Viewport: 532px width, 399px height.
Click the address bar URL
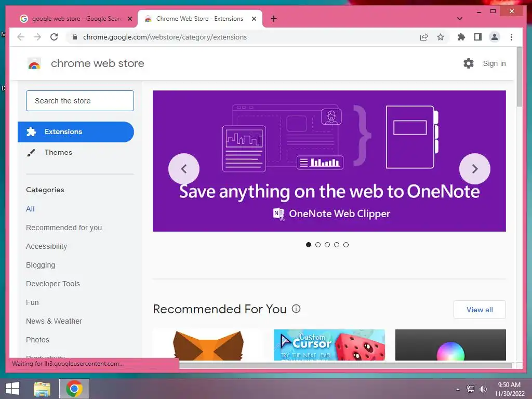click(x=165, y=37)
